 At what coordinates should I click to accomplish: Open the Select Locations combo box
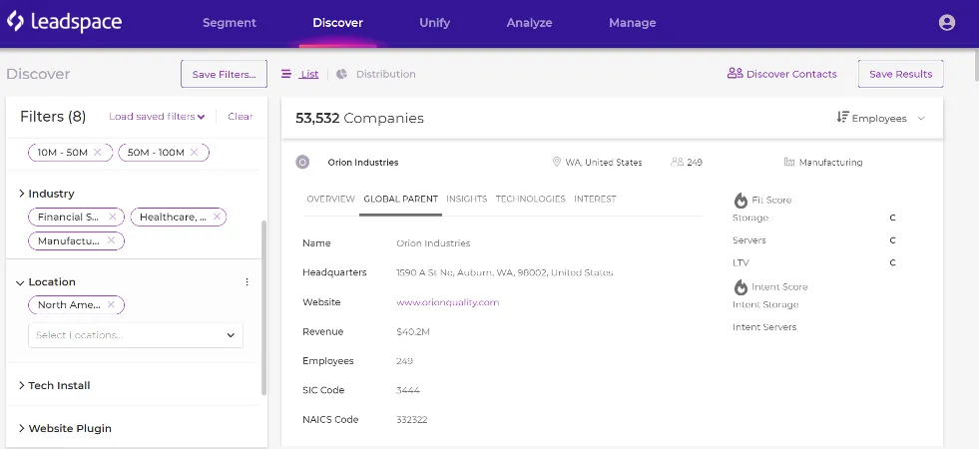coord(136,335)
